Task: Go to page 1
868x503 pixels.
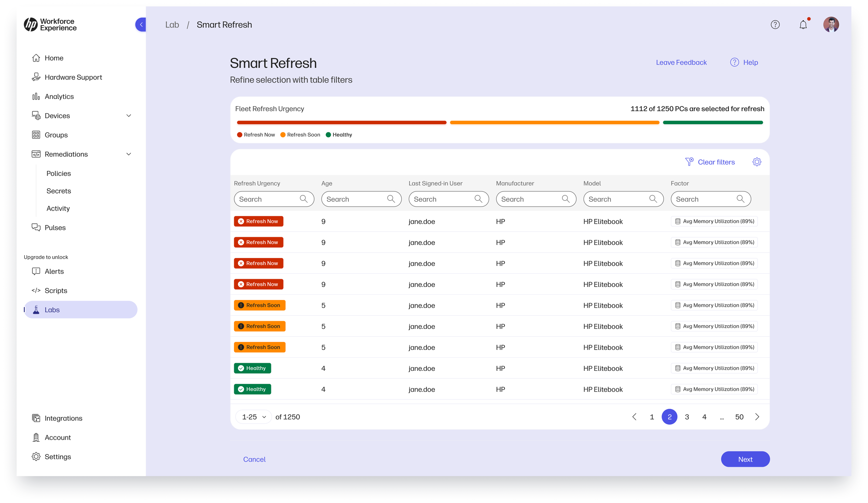Action: coord(652,417)
